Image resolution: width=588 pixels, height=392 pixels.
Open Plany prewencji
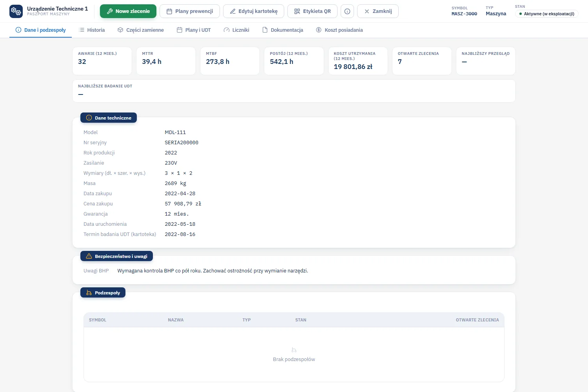(x=190, y=11)
